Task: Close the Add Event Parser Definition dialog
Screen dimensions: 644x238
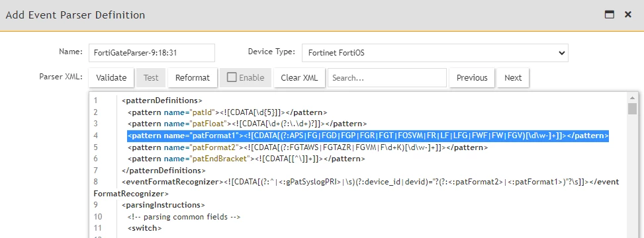Action: pyautogui.click(x=627, y=15)
